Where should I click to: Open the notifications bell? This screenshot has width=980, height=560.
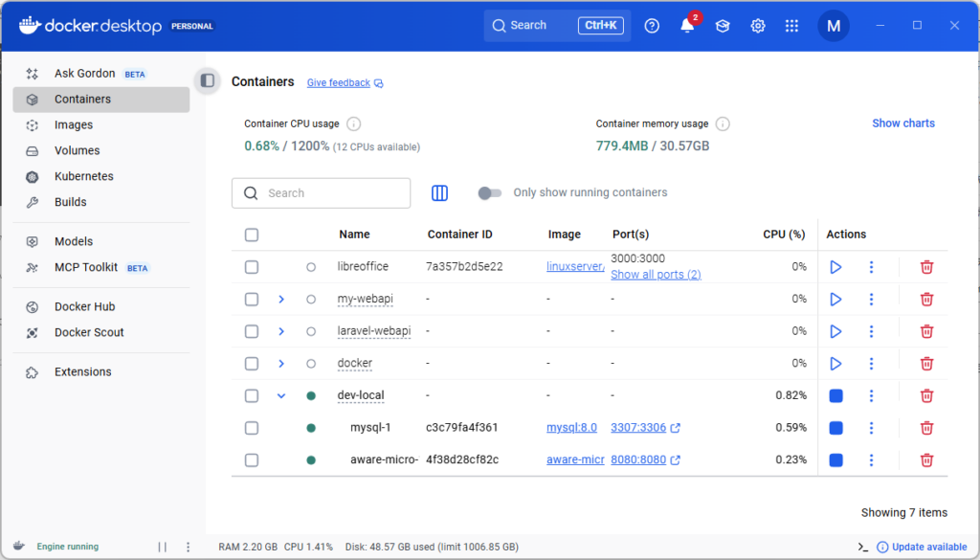click(x=687, y=26)
